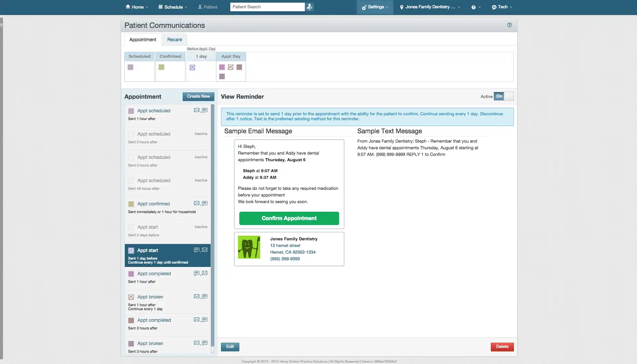The height and width of the screenshot is (364, 637).
Task: Toggle the Active On switch off
Action: (x=504, y=96)
